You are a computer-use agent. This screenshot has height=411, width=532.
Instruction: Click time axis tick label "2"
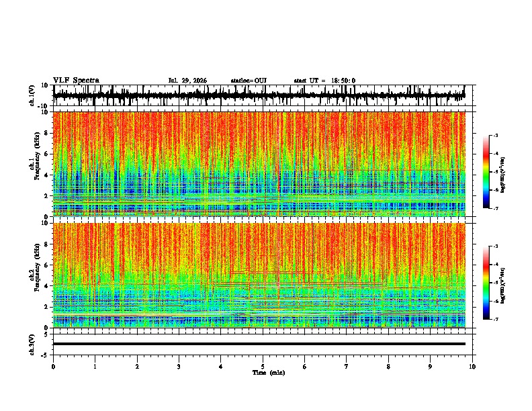pyautogui.click(x=137, y=367)
